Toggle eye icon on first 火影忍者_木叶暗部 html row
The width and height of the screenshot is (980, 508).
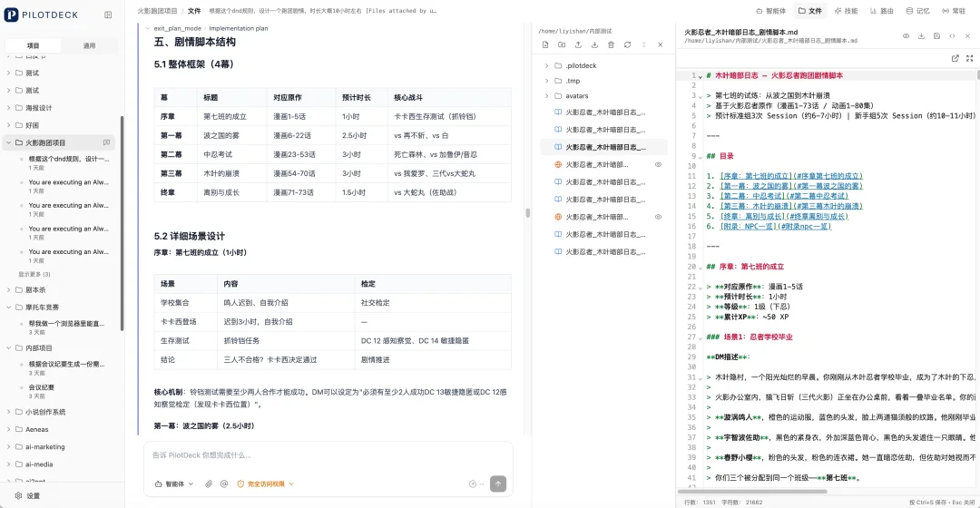658,165
